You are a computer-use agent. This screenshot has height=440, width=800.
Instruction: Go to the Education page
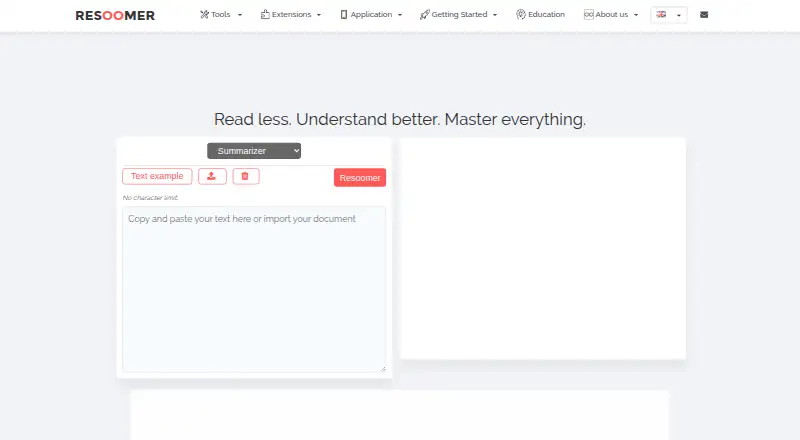(540, 15)
